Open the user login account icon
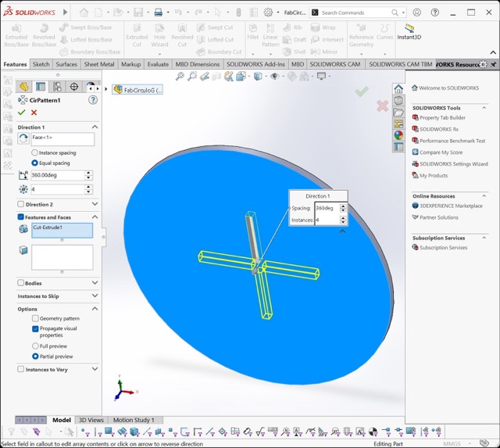Image resolution: width=500 pixels, height=448 pixels. (x=416, y=13)
